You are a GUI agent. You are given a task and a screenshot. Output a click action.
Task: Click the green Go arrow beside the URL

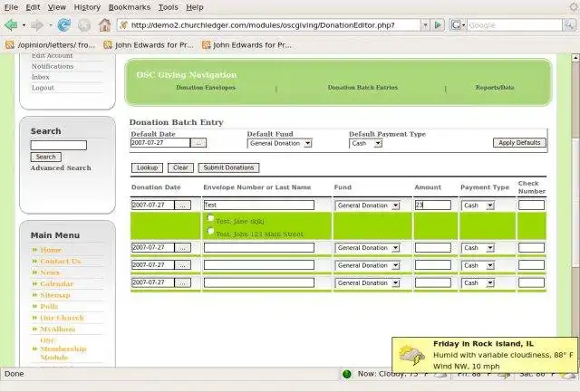point(438,25)
